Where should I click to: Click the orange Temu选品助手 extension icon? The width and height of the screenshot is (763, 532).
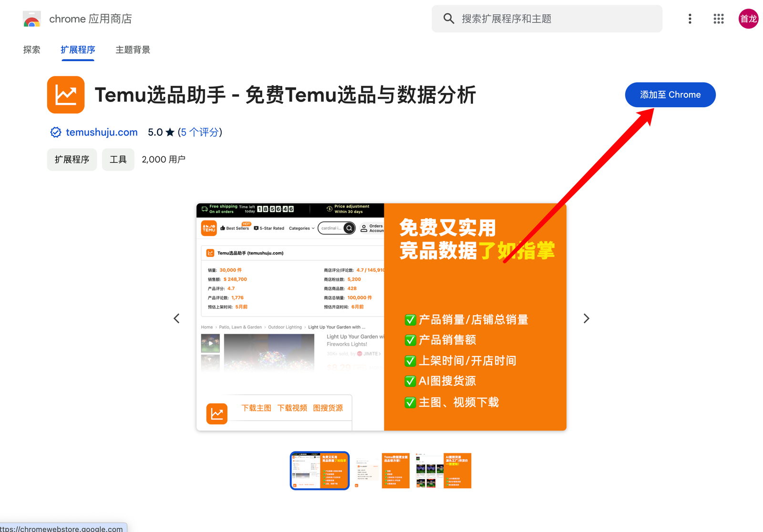point(66,95)
